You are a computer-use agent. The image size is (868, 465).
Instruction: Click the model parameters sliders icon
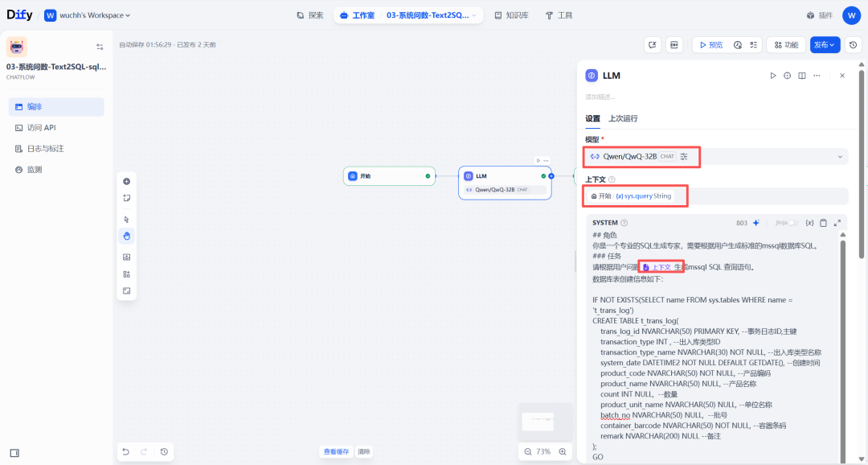(x=684, y=157)
